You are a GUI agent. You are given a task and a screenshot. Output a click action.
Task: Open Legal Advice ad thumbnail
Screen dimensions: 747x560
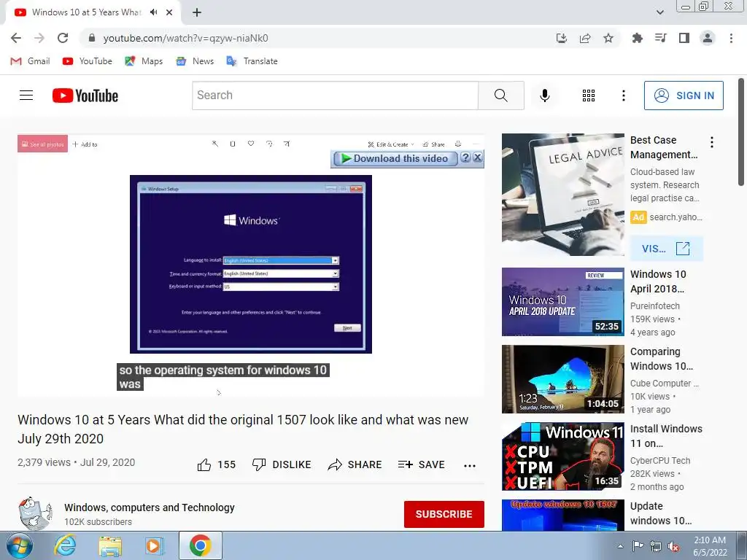562,194
